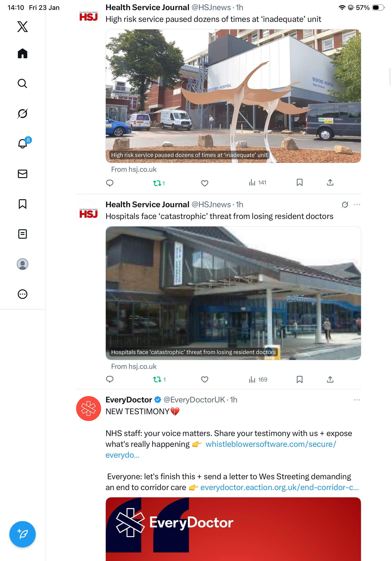The height and width of the screenshot is (561, 392).
Task: Open the sidebar More circle menu
Action: [23, 294]
